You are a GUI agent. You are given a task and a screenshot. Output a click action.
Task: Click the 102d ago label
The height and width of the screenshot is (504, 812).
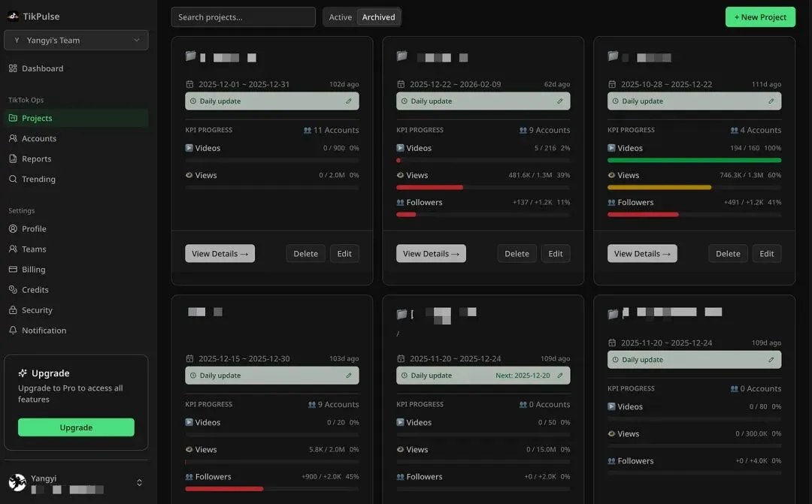click(344, 84)
